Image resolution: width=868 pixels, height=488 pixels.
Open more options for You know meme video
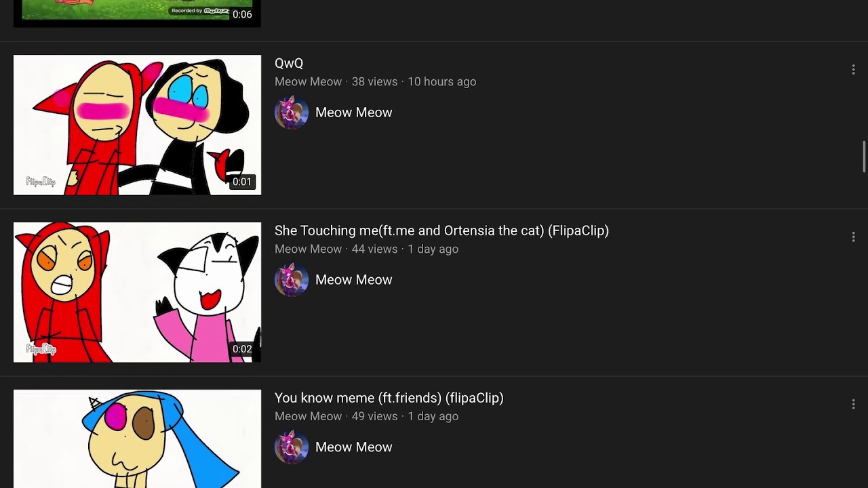tap(853, 404)
